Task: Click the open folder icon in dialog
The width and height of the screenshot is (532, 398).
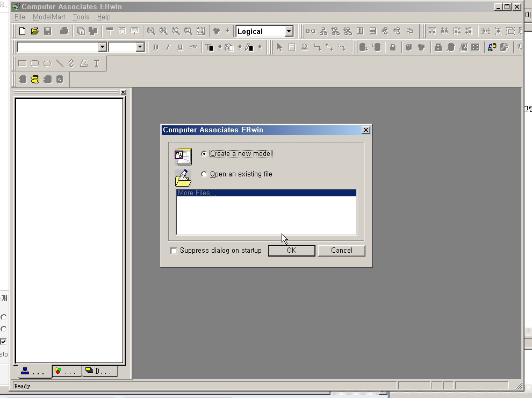Action: click(183, 178)
